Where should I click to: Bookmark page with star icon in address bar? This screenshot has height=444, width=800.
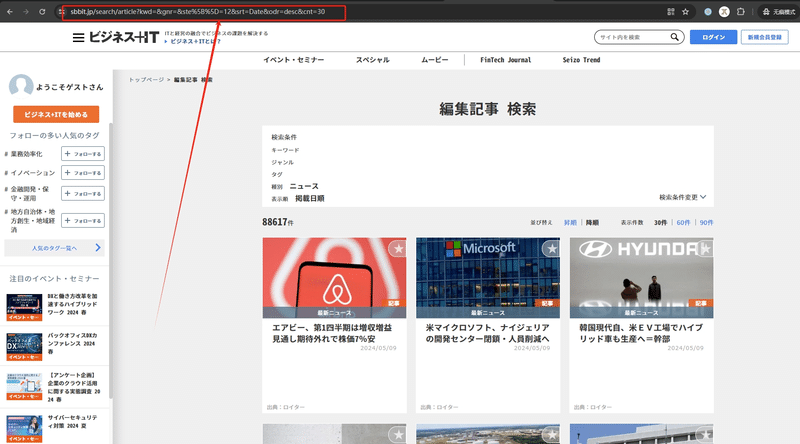coord(685,12)
